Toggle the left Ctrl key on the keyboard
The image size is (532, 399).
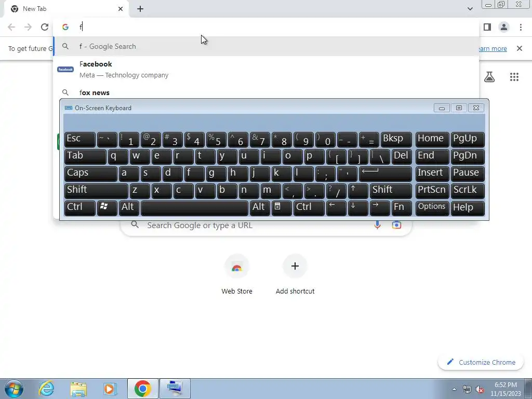click(79, 208)
